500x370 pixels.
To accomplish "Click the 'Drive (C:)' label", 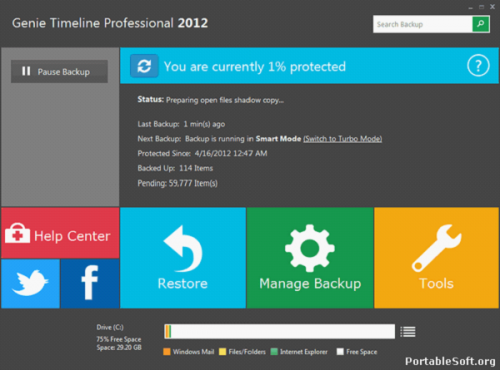I will click(110, 327).
